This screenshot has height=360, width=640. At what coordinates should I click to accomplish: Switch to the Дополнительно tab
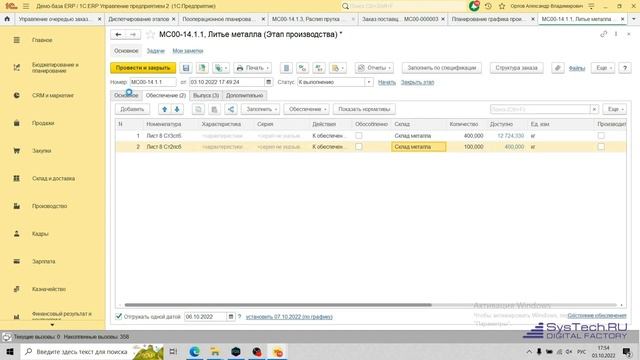[244, 96]
